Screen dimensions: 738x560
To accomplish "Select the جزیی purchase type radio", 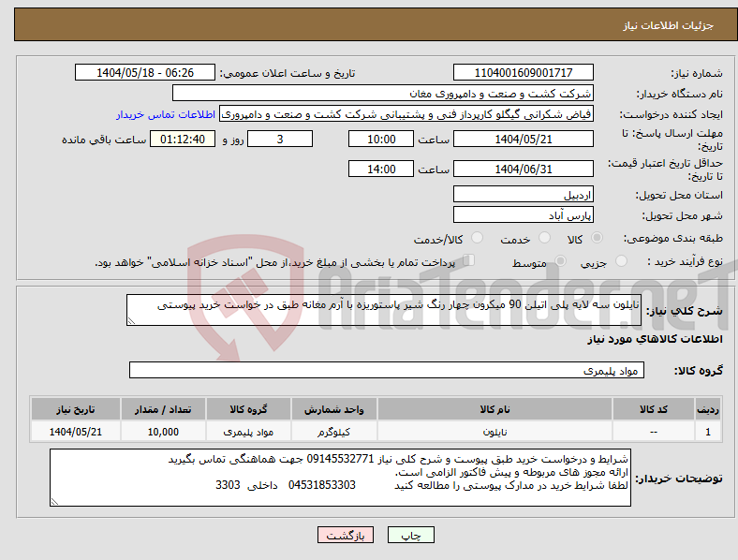I will [x=621, y=260].
